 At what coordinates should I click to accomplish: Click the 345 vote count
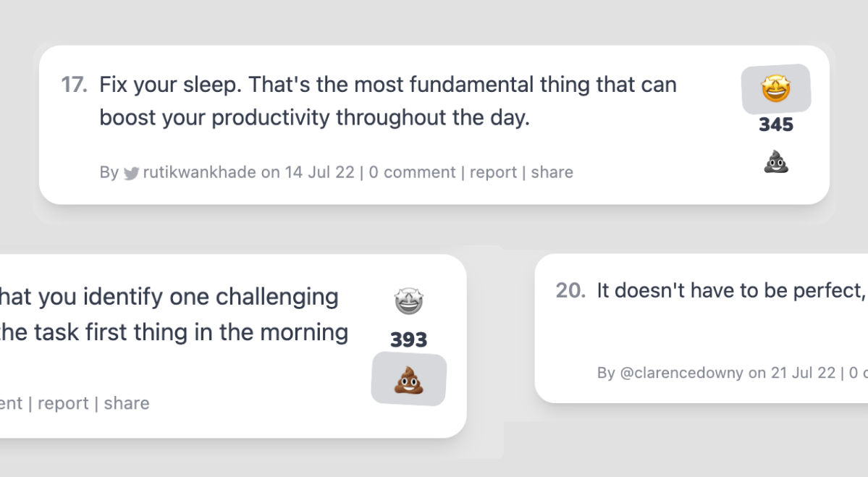(x=776, y=124)
